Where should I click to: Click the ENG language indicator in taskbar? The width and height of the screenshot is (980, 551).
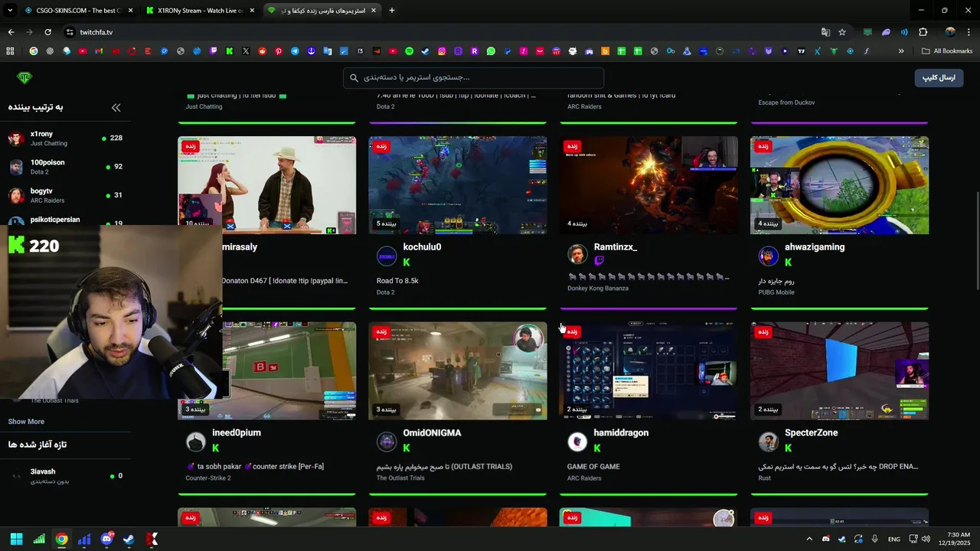893,539
